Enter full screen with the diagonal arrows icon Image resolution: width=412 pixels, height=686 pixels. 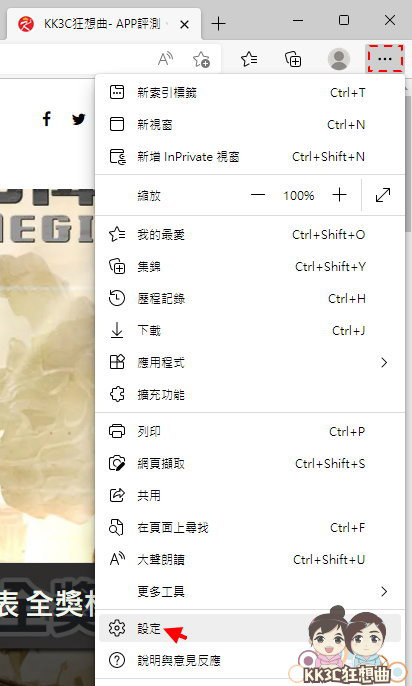pyautogui.click(x=383, y=195)
